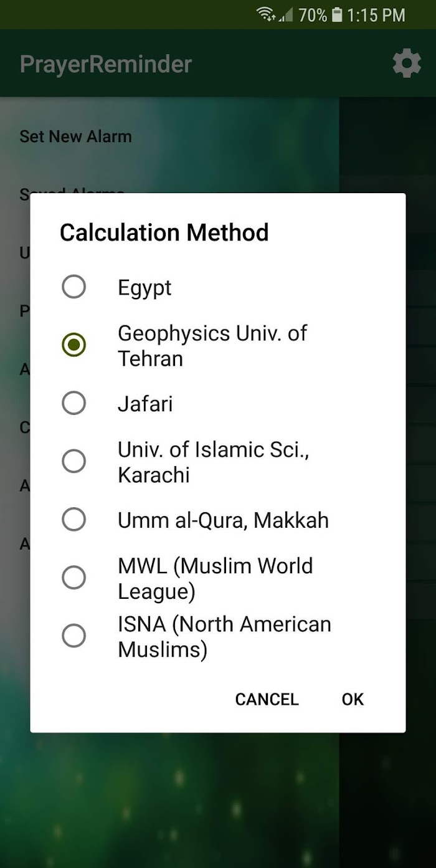Screen dimensions: 436x868
Task: Tap the PrayerReminder app title
Action: (106, 64)
